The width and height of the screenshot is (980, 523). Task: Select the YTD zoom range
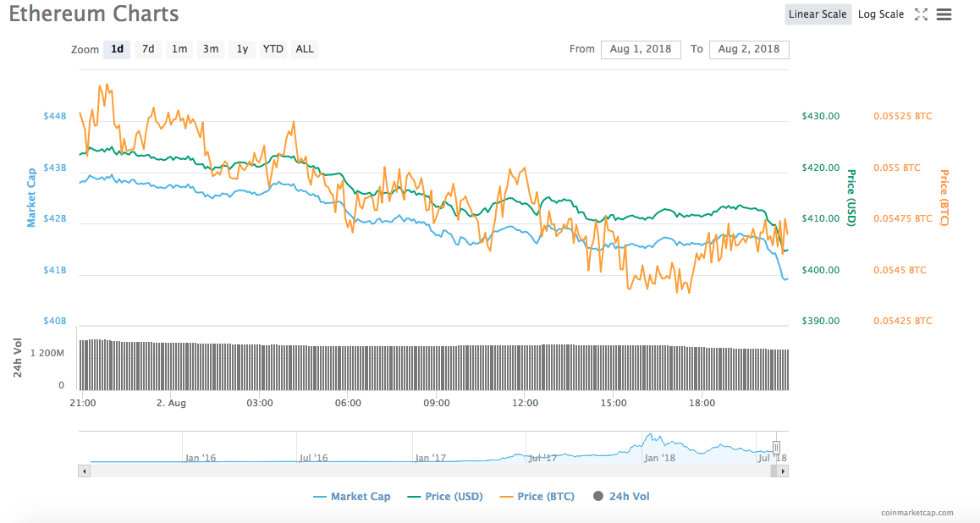pyautogui.click(x=273, y=49)
